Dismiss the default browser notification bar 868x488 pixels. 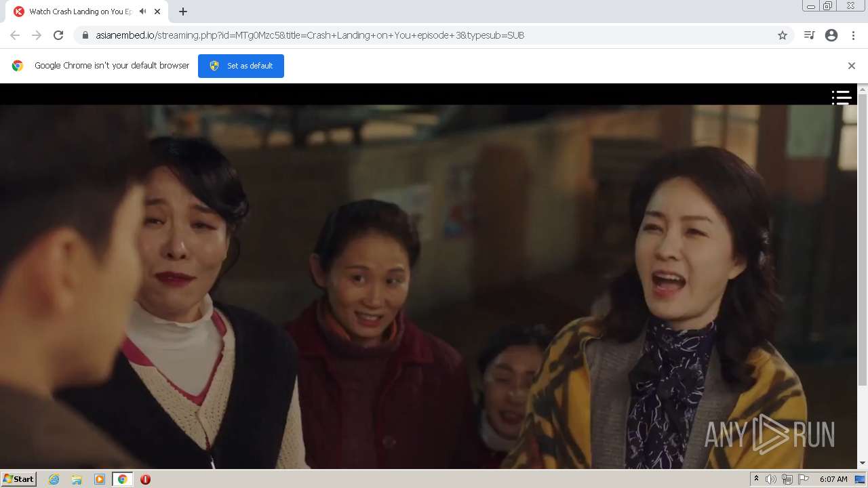[x=852, y=66]
